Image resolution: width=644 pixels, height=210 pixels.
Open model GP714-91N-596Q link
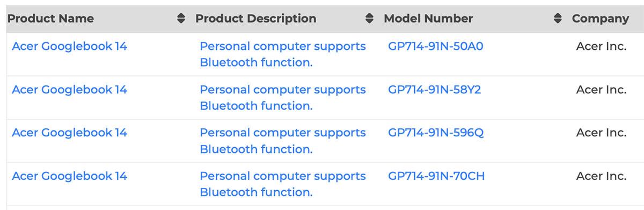coord(436,133)
